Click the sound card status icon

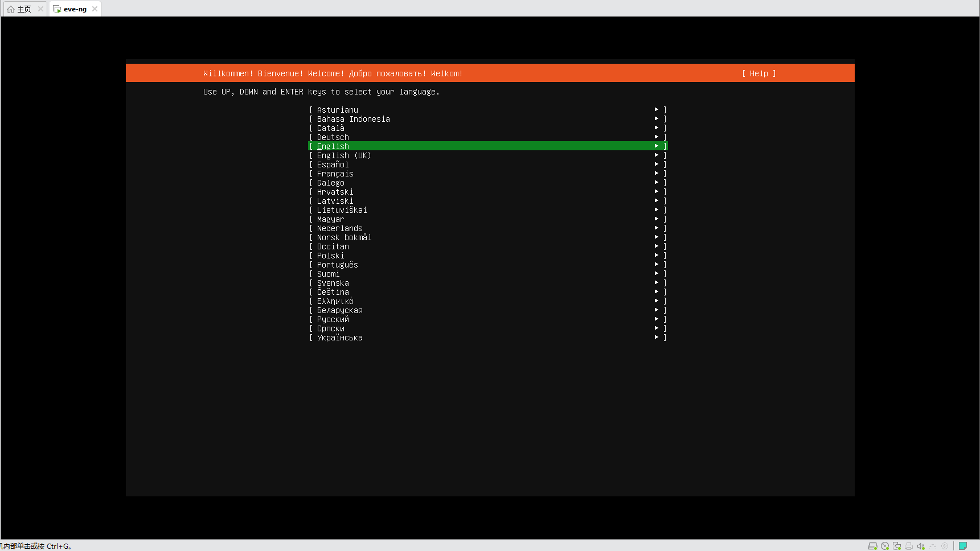tap(921, 546)
